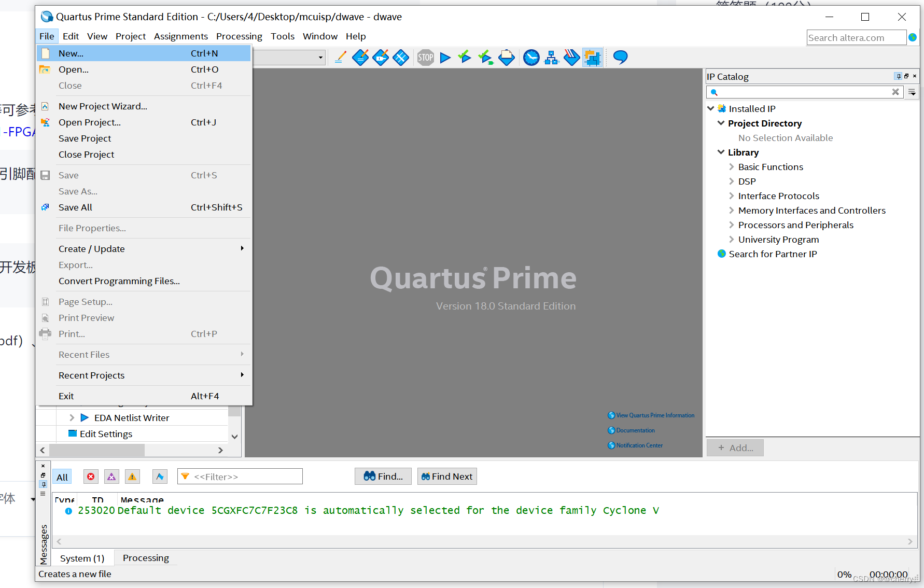Click the blue speech bubble icon

(620, 57)
